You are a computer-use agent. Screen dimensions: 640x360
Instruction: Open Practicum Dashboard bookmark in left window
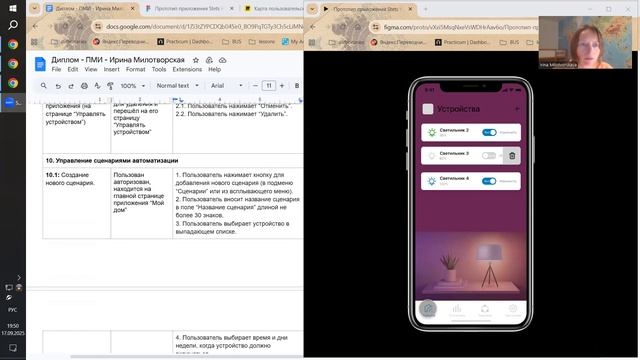[x=185, y=42]
